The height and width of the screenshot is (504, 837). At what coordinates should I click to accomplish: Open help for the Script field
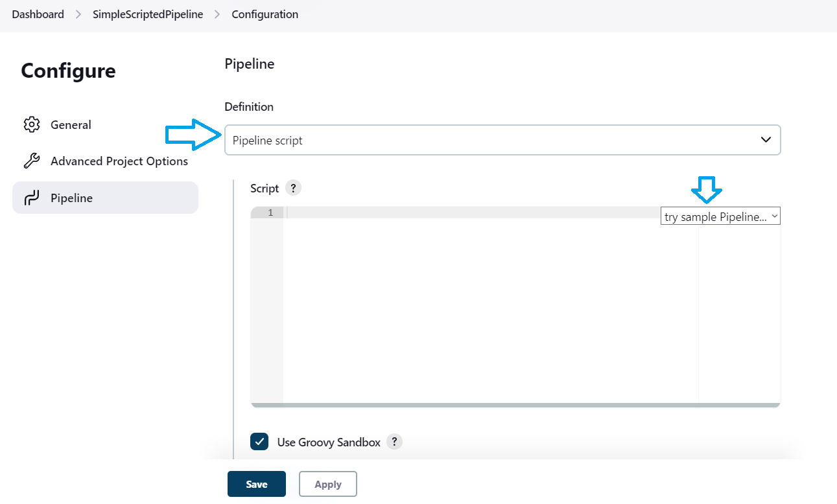pos(293,188)
